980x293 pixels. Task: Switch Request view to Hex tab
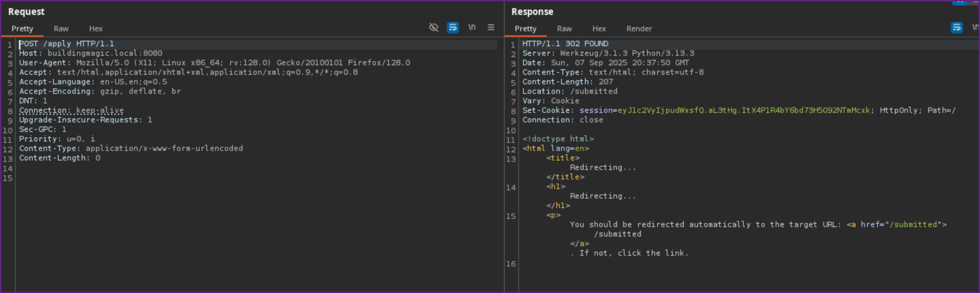[95, 29]
